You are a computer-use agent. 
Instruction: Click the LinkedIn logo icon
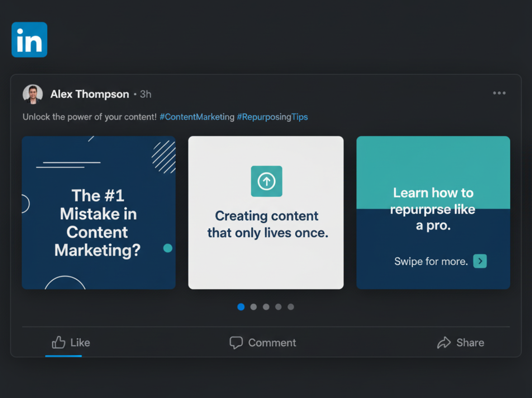pos(29,40)
